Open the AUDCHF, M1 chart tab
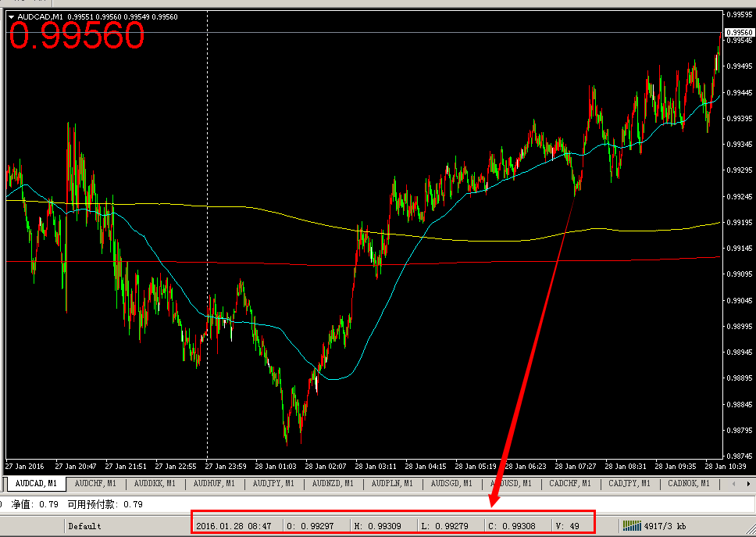This screenshot has height=537, width=756. [x=95, y=484]
